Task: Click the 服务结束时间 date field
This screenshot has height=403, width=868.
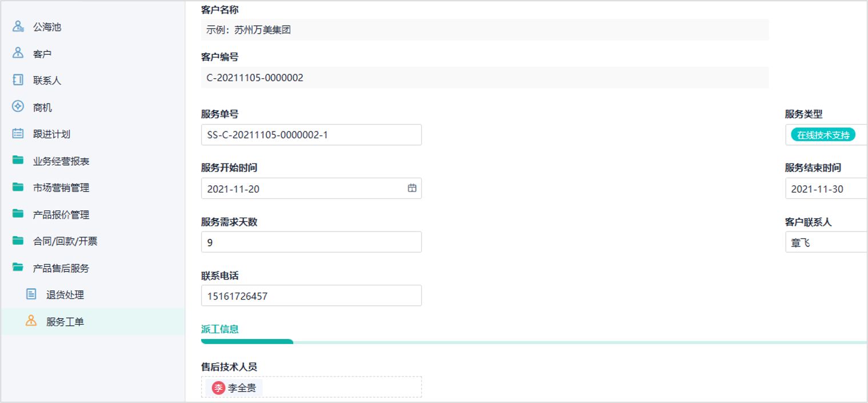Action: [826, 188]
